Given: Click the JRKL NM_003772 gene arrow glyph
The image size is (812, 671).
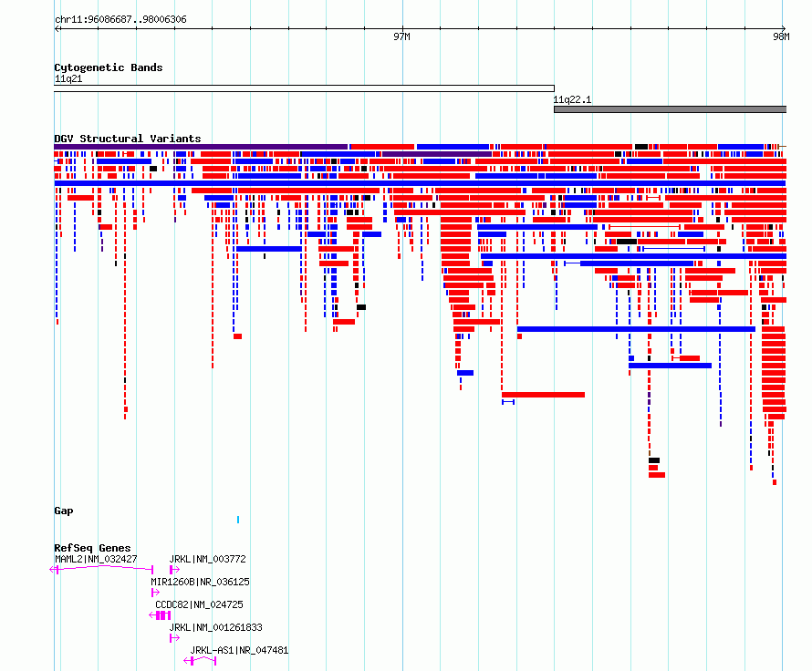Looking at the screenshot, I should pos(174,570).
